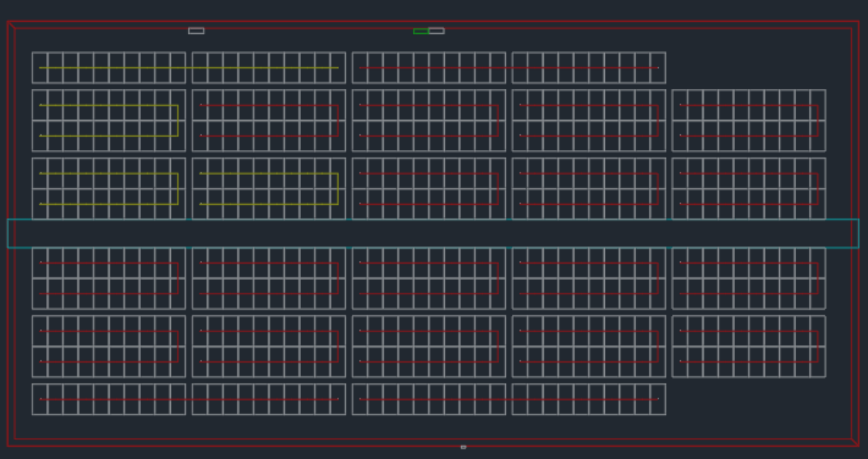Click yellow string line in top-left row

(189, 68)
